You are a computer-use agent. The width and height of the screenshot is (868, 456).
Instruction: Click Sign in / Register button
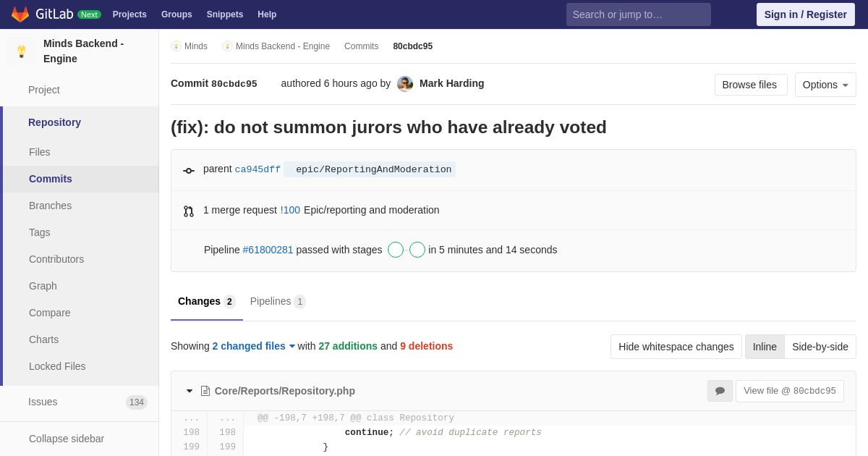click(806, 14)
